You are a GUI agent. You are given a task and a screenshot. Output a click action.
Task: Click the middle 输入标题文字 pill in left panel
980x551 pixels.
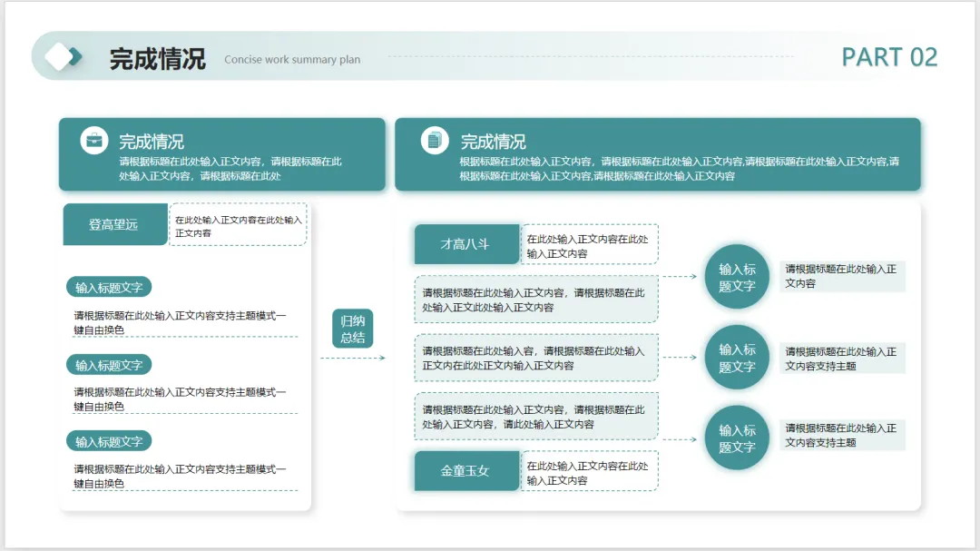109,365
